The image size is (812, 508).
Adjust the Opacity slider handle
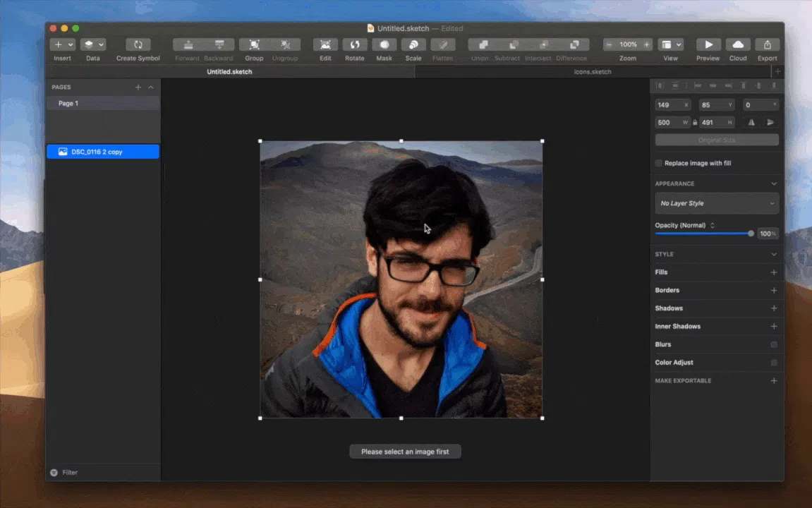tap(751, 234)
